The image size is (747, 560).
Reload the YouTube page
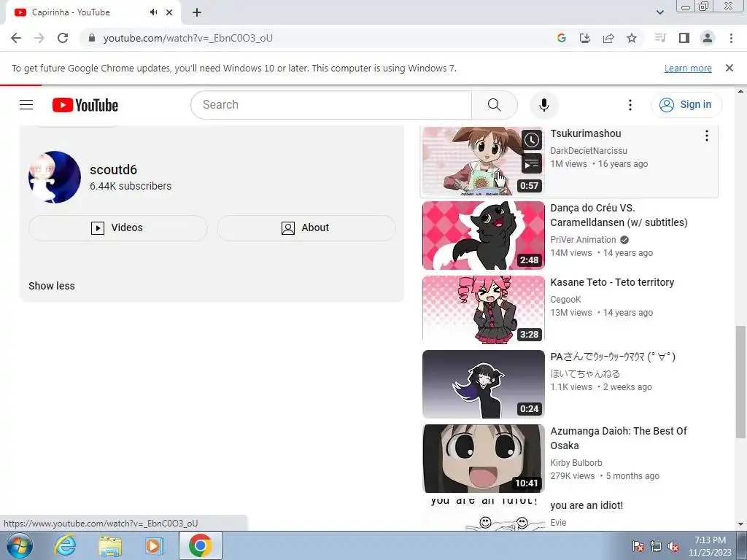coord(63,38)
